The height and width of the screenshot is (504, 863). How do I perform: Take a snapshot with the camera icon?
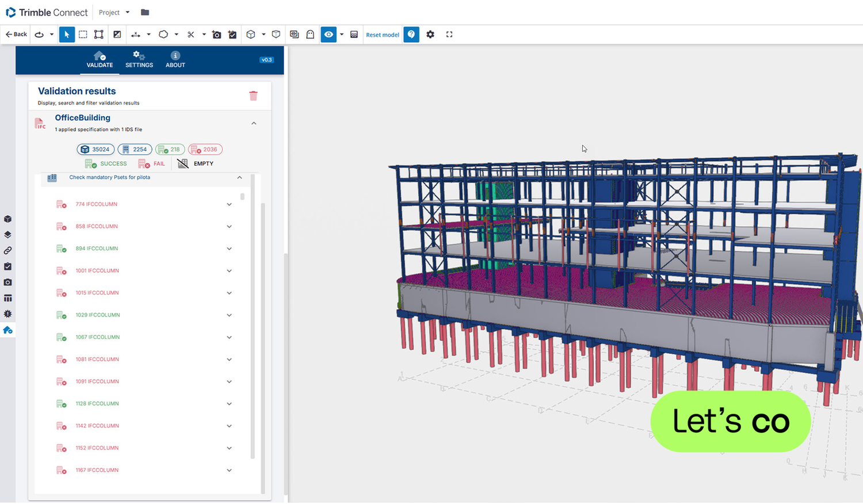pyautogui.click(x=216, y=35)
